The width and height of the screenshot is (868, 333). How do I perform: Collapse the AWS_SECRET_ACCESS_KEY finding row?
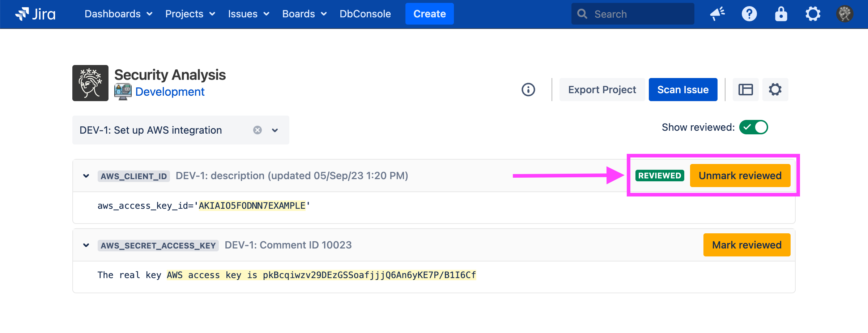pos(86,245)
